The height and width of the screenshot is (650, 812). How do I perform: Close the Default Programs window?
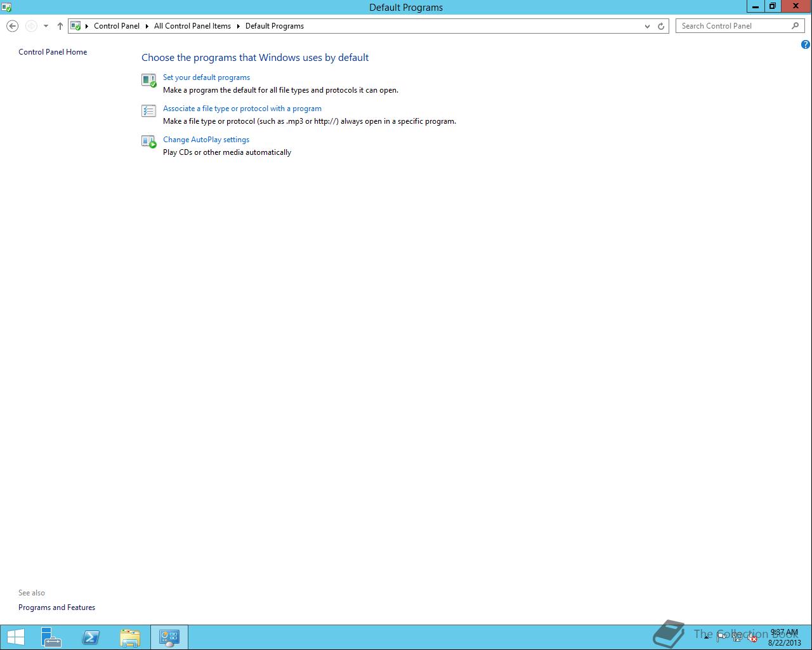(x=796, y=6)
